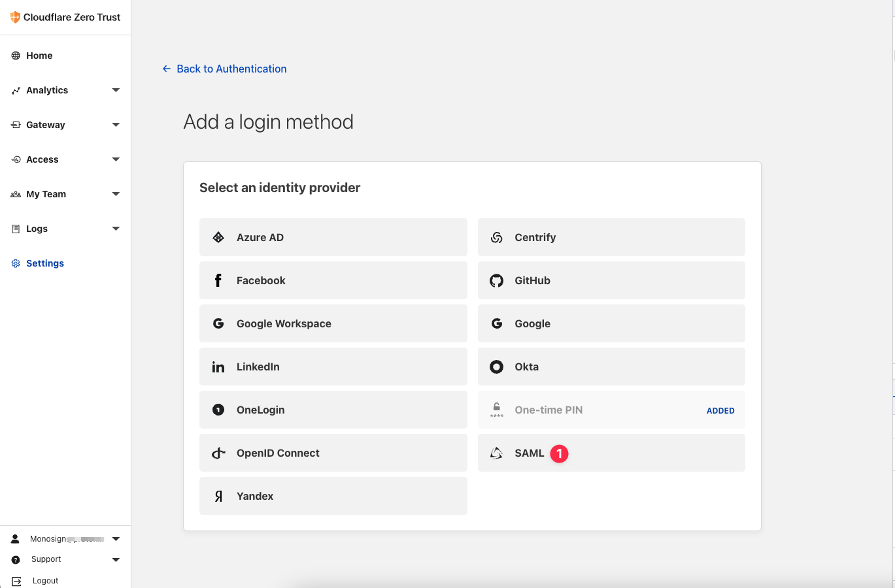Screen dimensions: 895x588
Task: Click the Azure AD provider icon
Action: coord(218,237)
